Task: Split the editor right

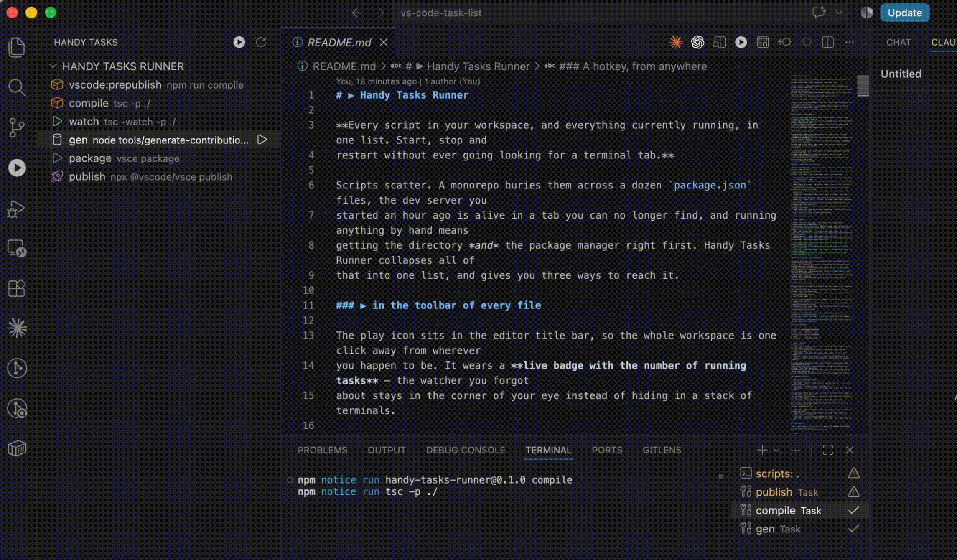Action: 828,42
